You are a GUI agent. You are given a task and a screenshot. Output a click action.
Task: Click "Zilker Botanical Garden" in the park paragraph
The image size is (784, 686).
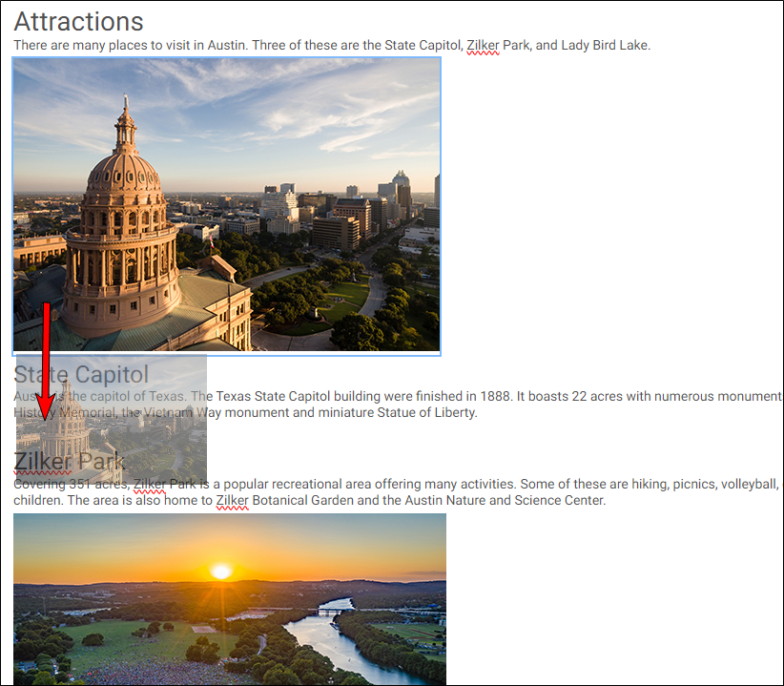pyautogui.click(x=284, y=500)
